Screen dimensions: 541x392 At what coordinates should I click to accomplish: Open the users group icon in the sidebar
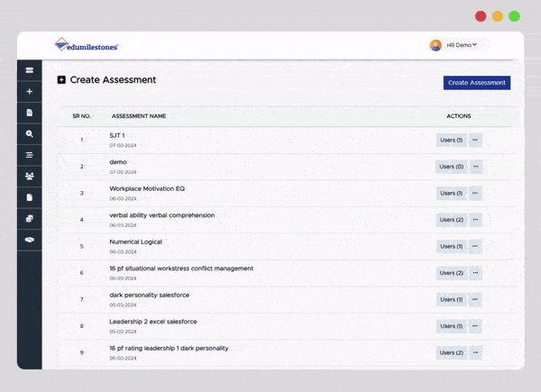29,176
